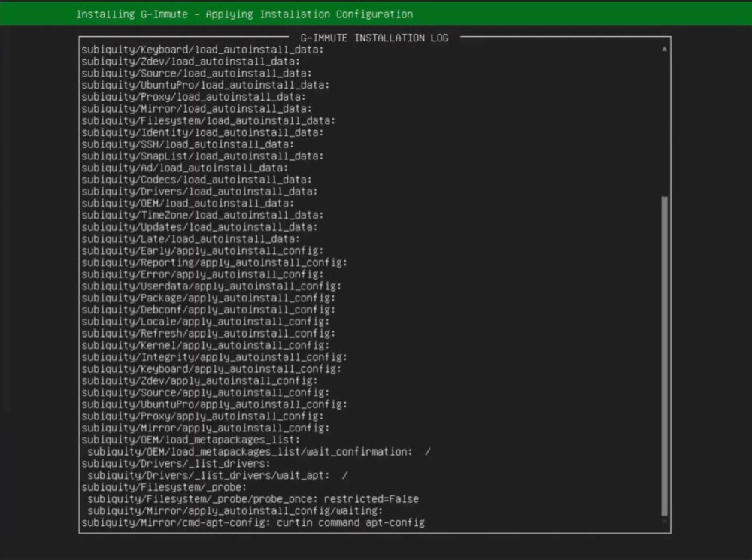
Task: Select line 'subiquity/Drivers/_list_drivers:'
Action: pos(176,464)
